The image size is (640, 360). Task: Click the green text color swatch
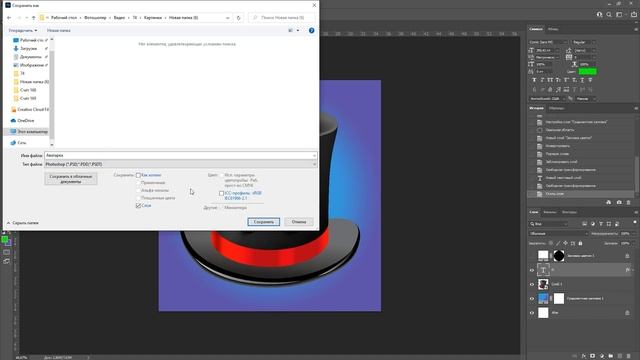pyautogui.click(x=588, y=71)
